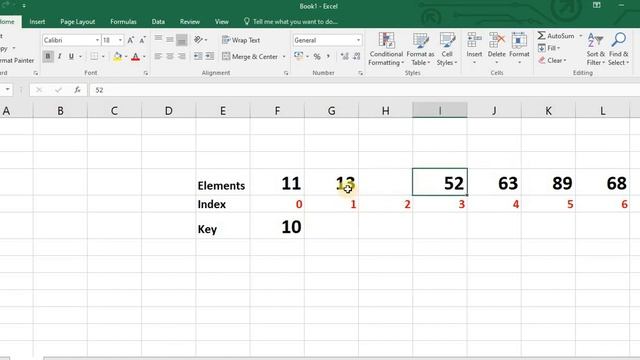Click the Insert Function fx icon
The width and height of the screenshot is (640, 360).
(x=77, y=90)
